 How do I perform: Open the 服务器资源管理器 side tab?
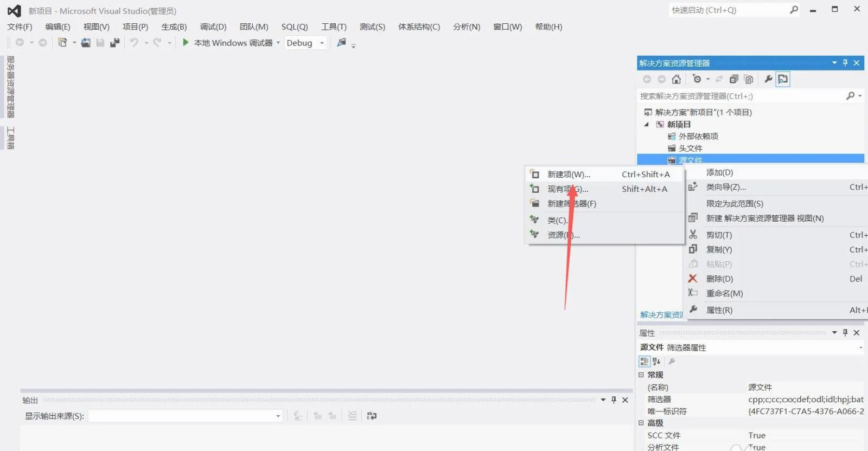(x=10, y=87)
